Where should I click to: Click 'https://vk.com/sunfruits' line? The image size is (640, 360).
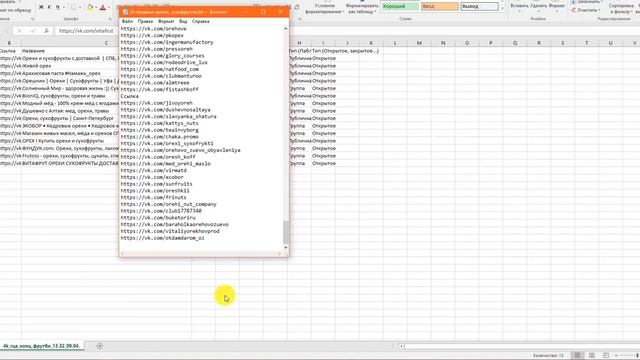[156, 184]
